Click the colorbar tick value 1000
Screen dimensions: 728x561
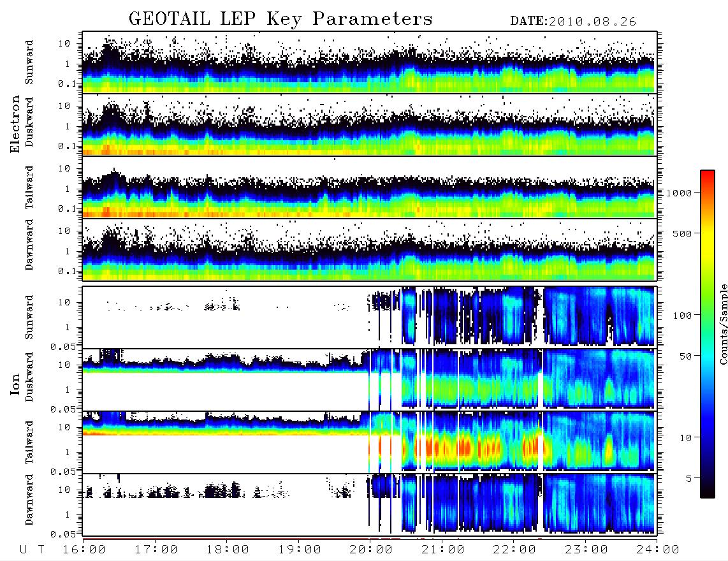pos(679,193)
